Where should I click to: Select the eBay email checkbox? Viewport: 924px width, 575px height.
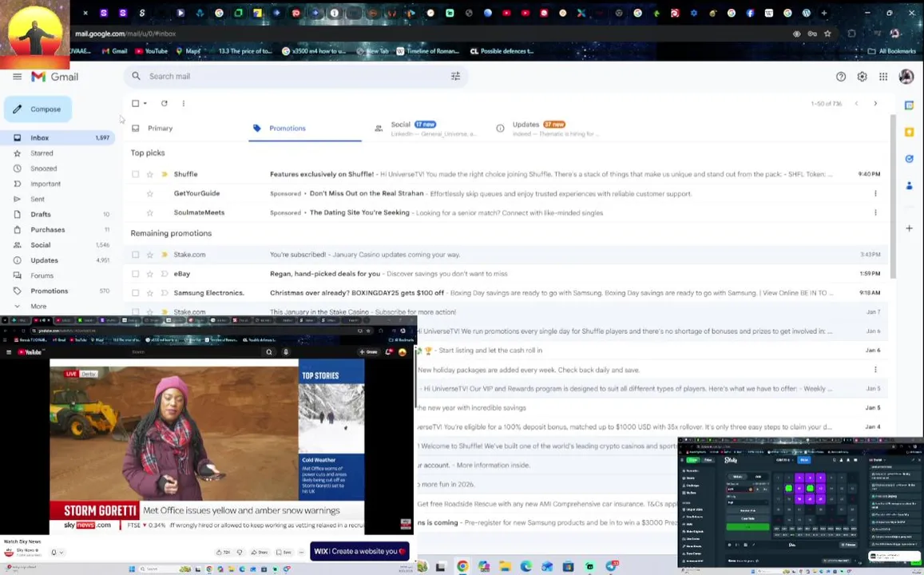point(136,274)
